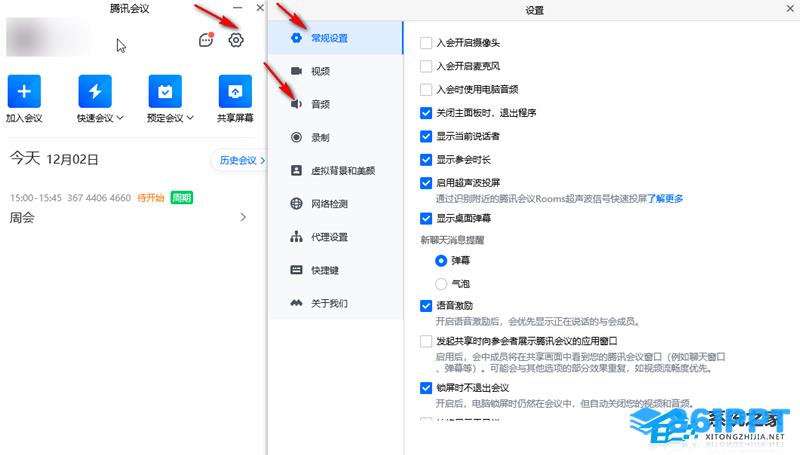Click the 待开始 status label

(x=151, y=198)
